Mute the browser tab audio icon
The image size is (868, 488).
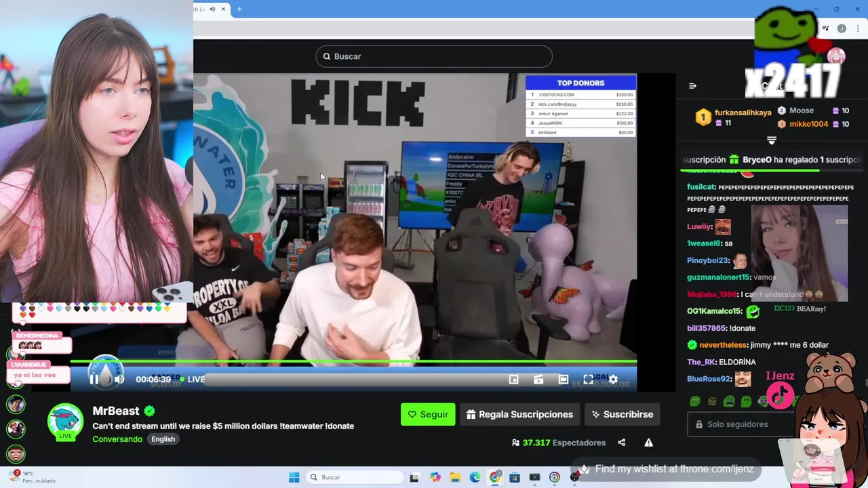pyautogui.click(x=212, y=9)
